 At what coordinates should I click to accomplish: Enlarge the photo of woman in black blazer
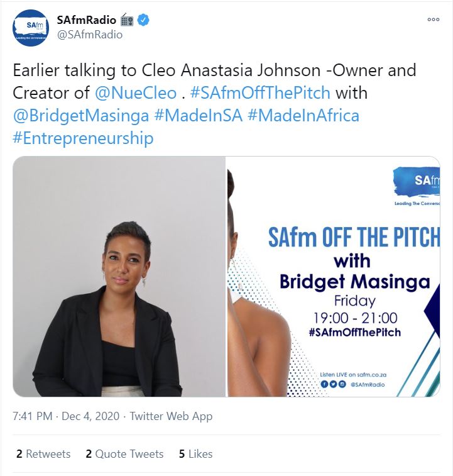tap(119, 277)
